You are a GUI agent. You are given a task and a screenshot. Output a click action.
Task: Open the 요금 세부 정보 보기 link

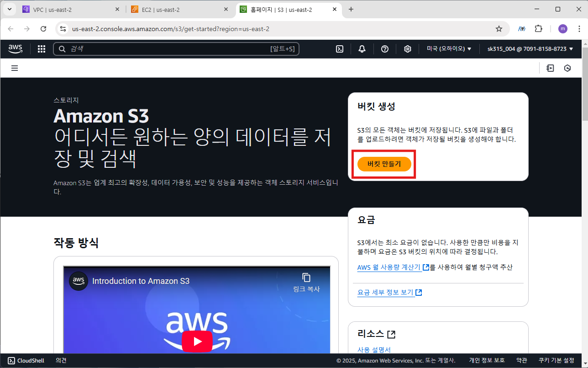389,292
